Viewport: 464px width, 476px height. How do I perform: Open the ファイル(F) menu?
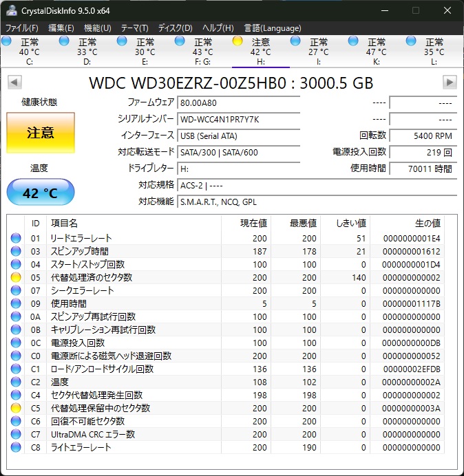coord(22,28)
